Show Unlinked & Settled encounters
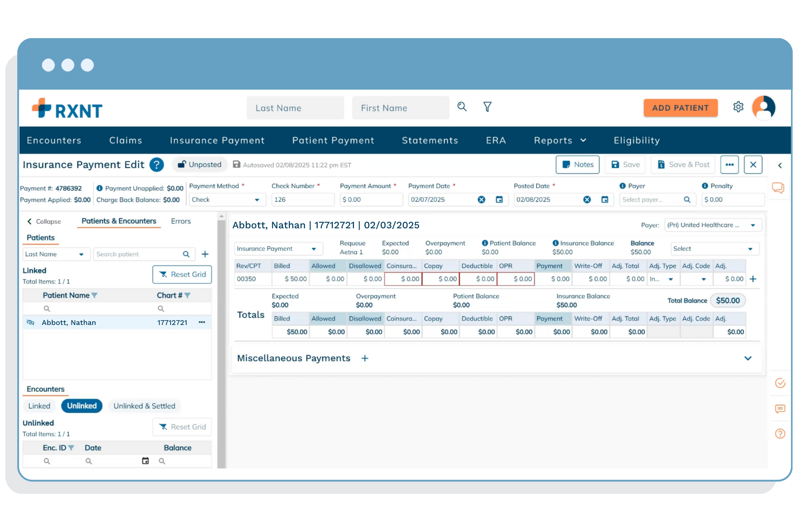 pyautogui.click(x=144, y=406)
